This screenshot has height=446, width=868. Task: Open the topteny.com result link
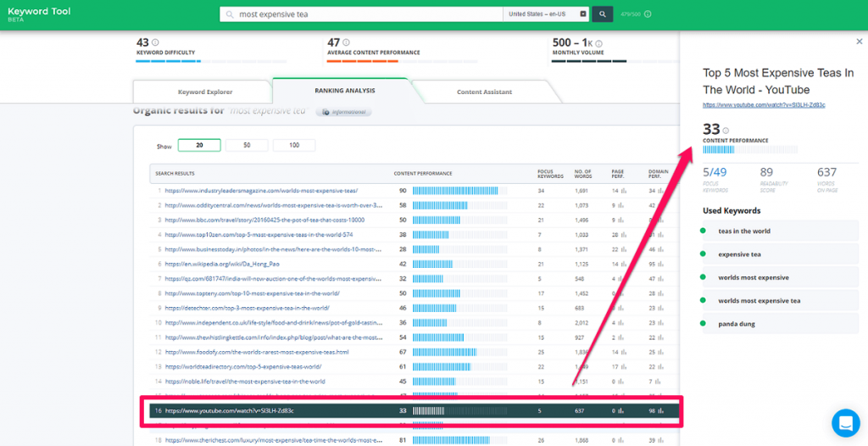click(252, 293)
